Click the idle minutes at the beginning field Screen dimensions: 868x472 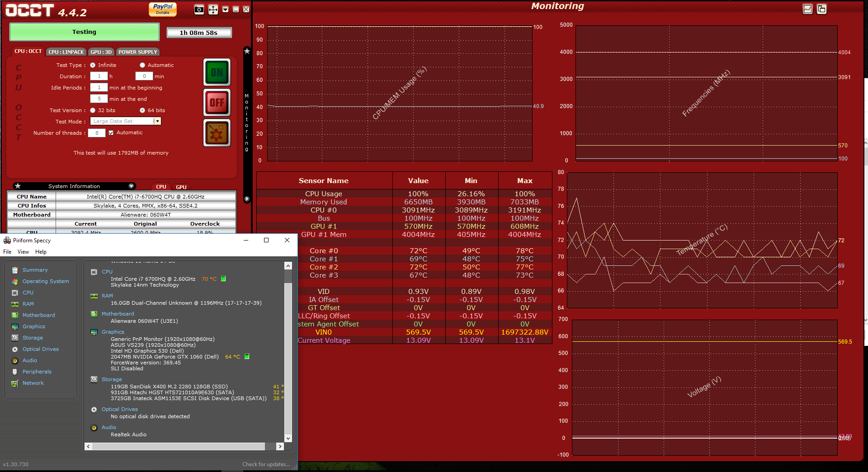[99, 88]
